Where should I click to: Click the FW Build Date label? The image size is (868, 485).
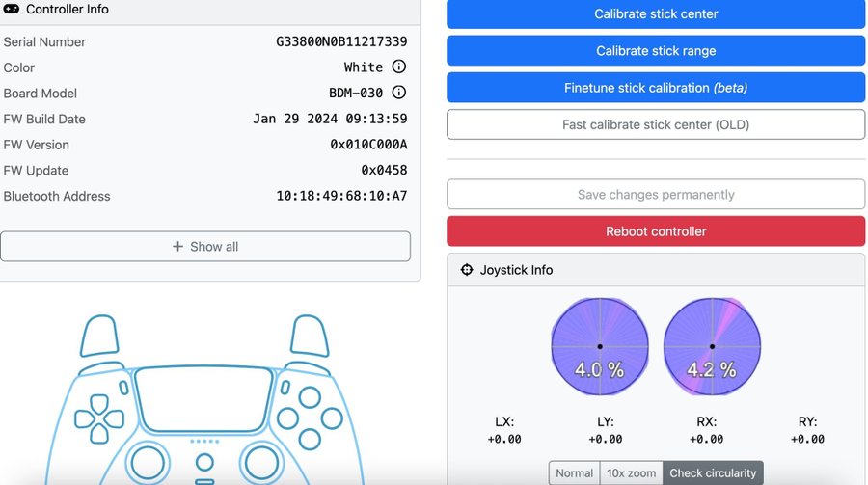[44, 119]
